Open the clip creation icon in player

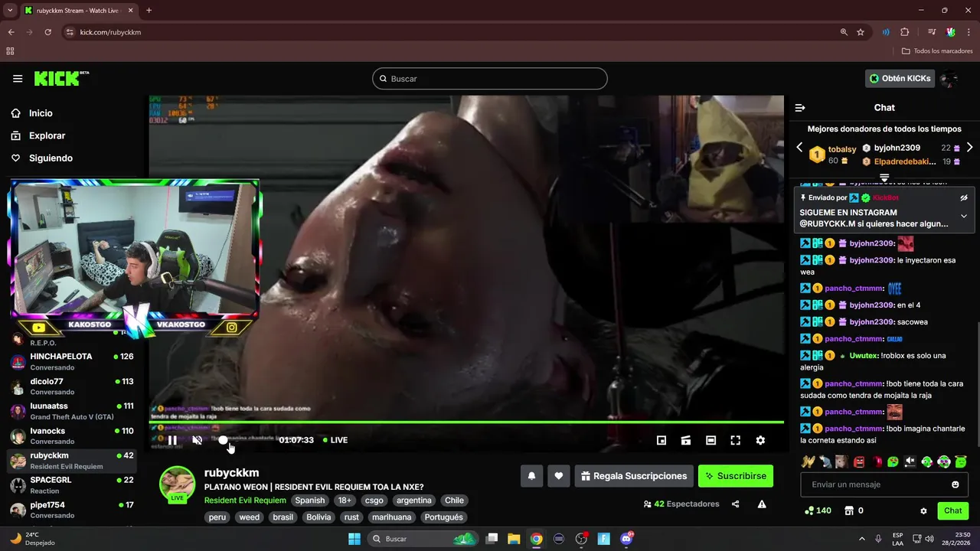click(x=686, y=440)
